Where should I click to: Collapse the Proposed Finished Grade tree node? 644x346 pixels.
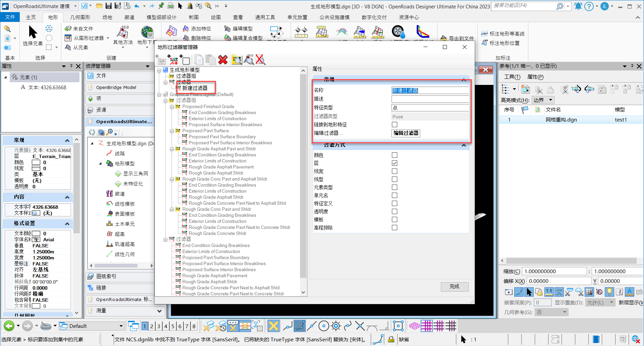[172, 107]
